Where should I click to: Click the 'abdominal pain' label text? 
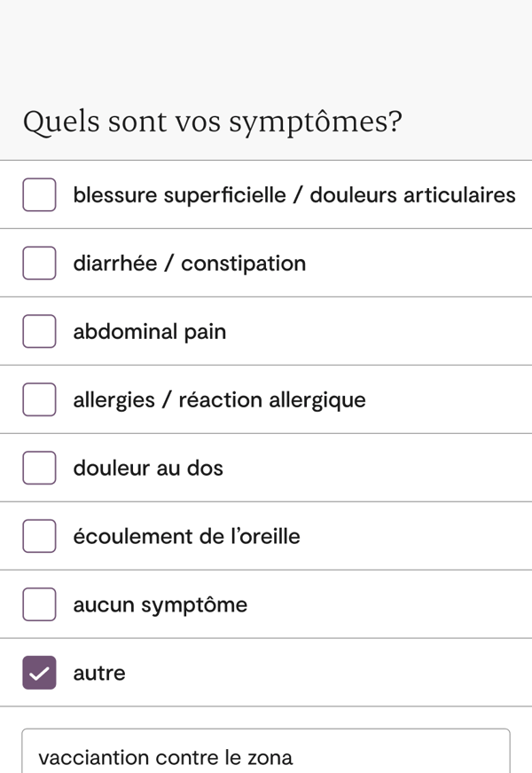pos(149,332)
